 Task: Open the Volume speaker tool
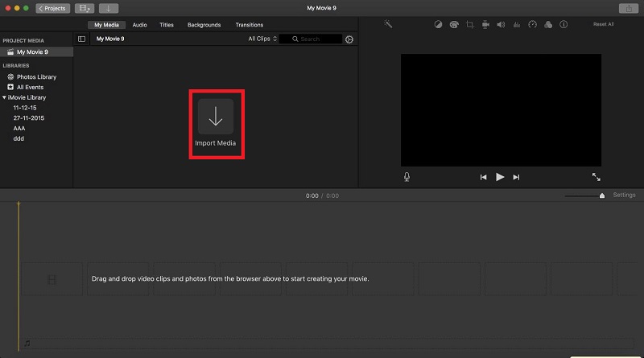501,25
